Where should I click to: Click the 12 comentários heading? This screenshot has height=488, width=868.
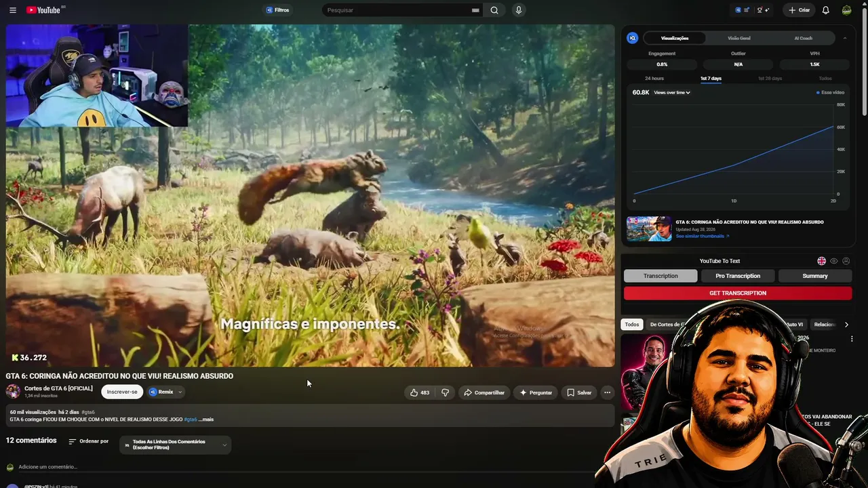coord(31,441)
